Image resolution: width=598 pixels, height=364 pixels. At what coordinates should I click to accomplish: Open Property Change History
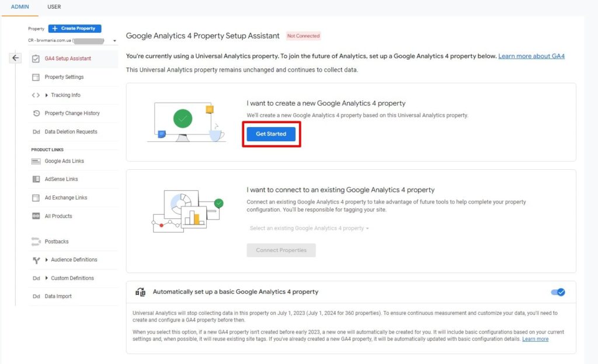pyautogui.click(x=73, y=113)
